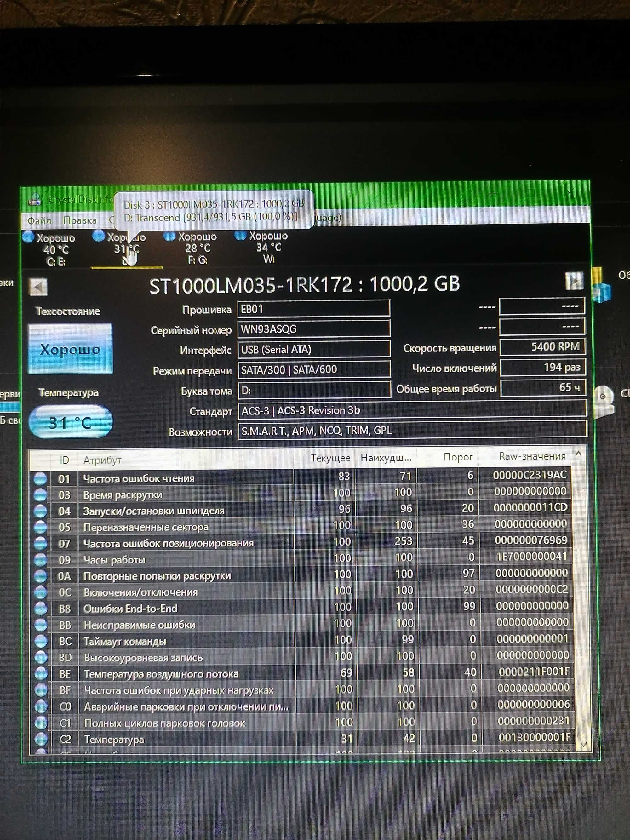Click status icon of row C1 Полных циклов парковок

point(41,723)
